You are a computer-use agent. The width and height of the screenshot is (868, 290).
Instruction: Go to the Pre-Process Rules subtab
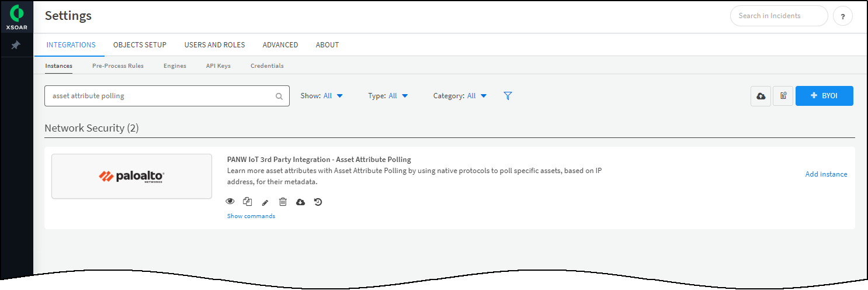(118, 66)
